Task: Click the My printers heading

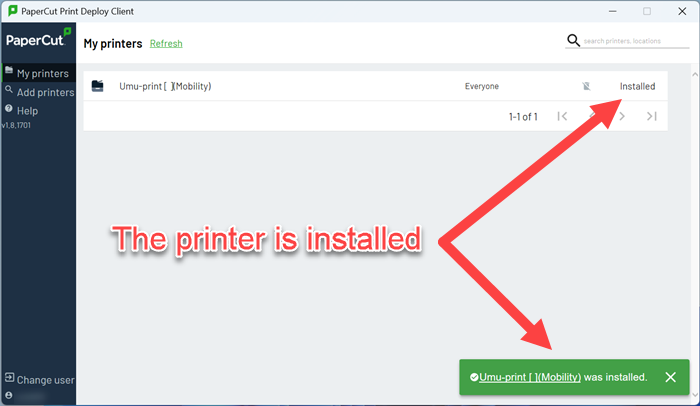Action: tap(113, 43)
